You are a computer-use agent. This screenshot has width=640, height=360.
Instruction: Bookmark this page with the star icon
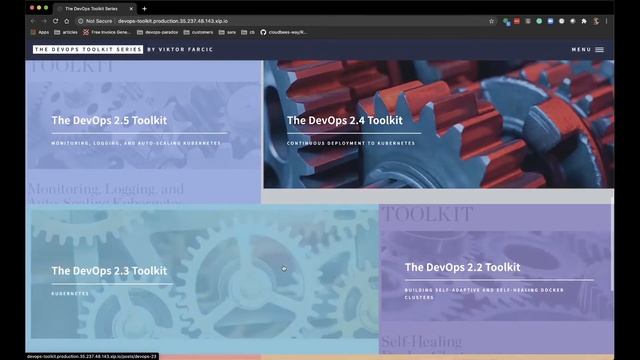pos(491,21)
